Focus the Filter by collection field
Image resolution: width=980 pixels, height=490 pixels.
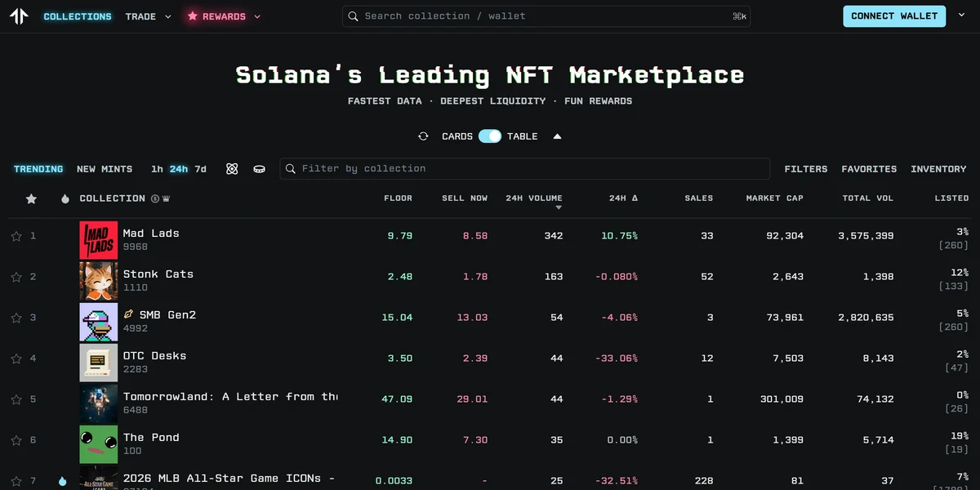click(524, 169)
